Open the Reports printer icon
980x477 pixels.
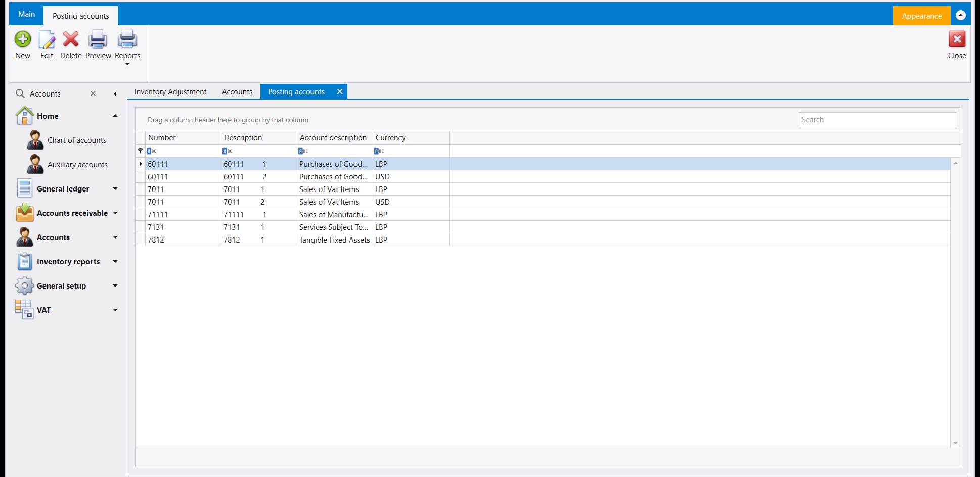tap(127, 39)
